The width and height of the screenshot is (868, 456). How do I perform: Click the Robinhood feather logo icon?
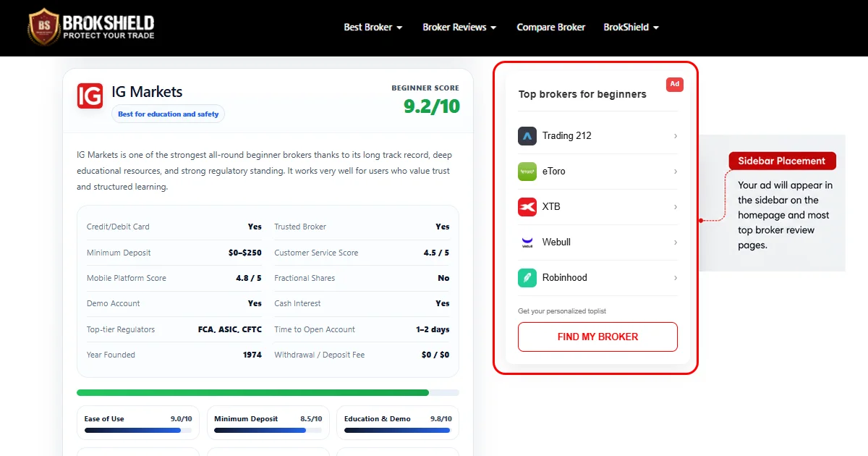[x=527, y=278]
